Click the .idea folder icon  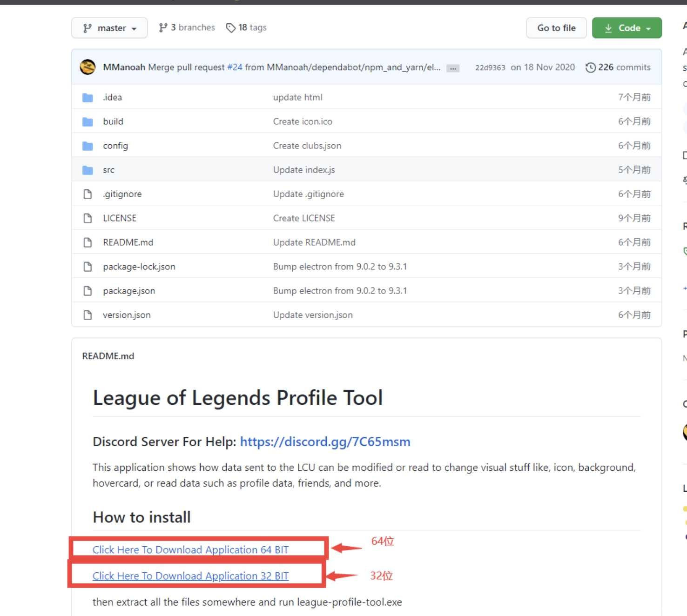(88, 97)
